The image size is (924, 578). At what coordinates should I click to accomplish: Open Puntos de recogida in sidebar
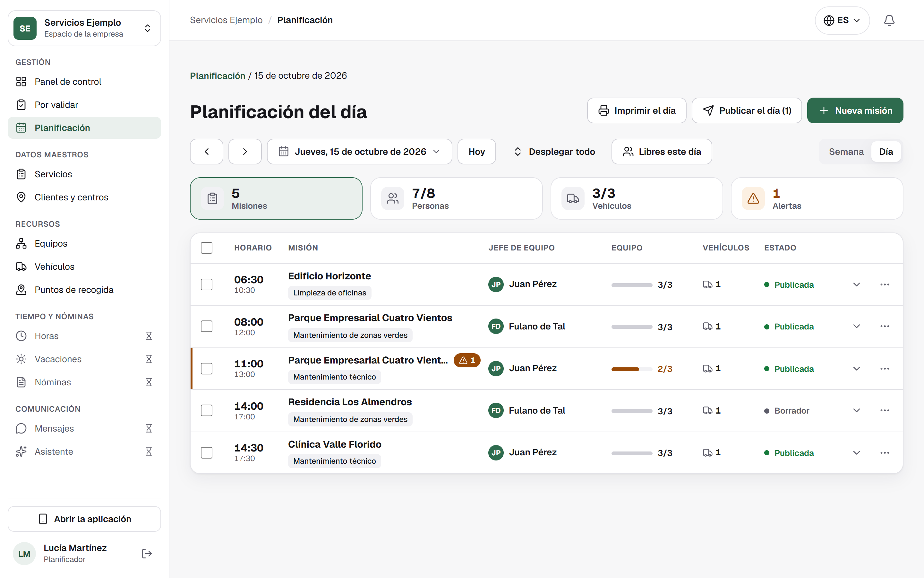[84, 290]
